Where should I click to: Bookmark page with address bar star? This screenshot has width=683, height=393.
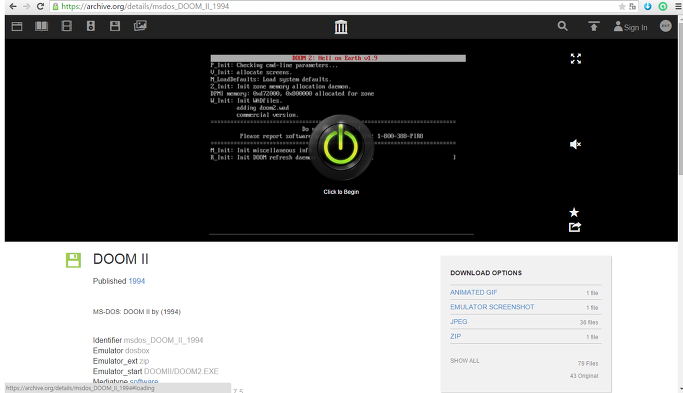(622, 6)
